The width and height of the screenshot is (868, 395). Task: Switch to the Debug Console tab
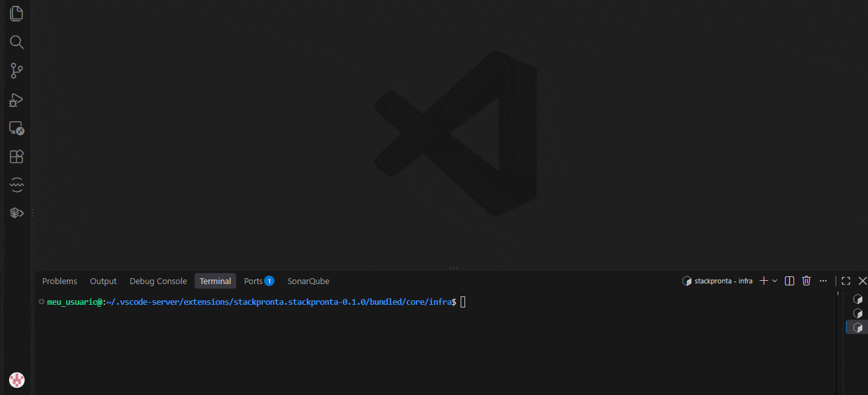pos(158,281)
